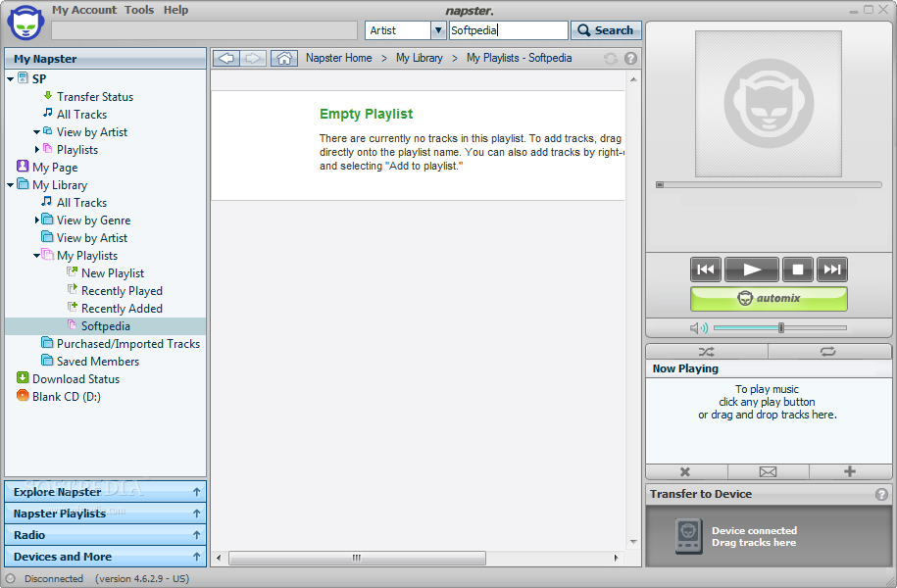
Task: Click the New Playlist icon
Action: point(73,271)
